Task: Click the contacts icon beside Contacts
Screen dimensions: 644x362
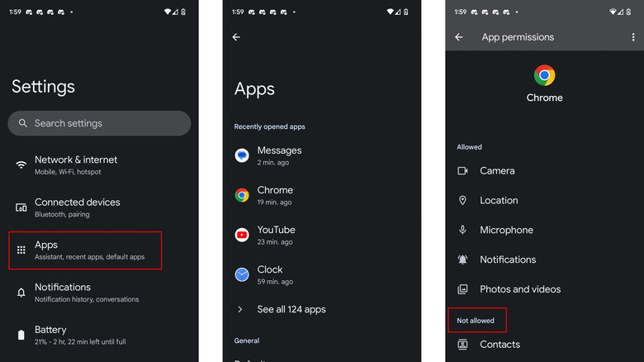Action: 463,345
